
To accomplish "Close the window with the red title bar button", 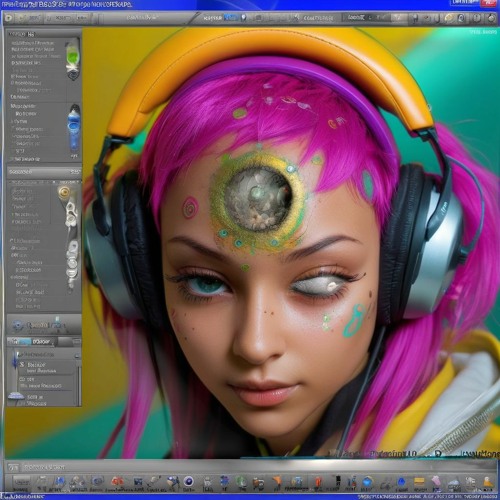I will pyautogui.click(x=490, y=3).
